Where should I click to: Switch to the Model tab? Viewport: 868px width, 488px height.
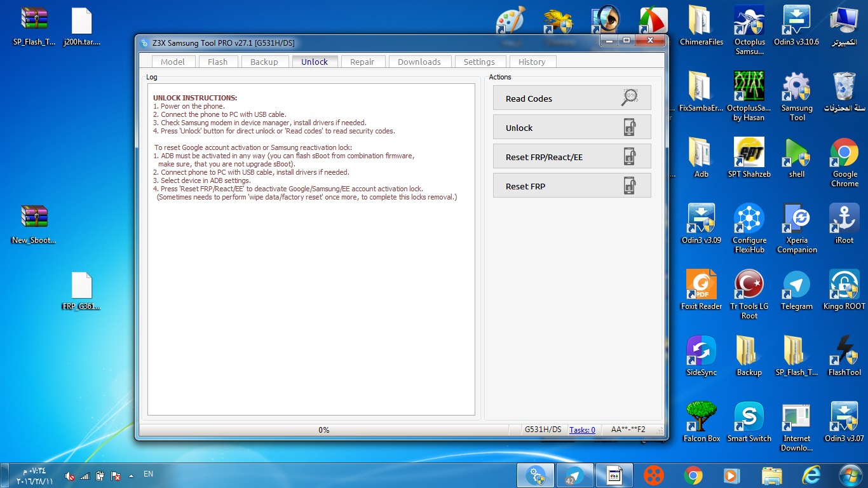173,62
